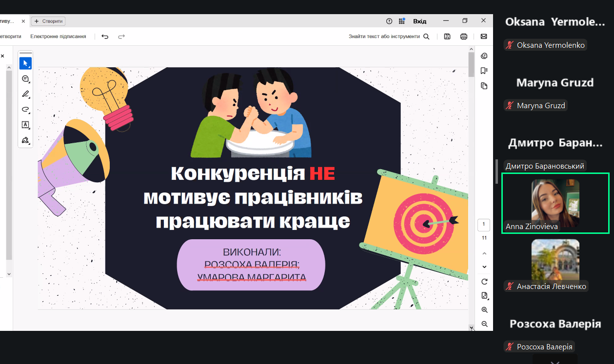
Task: Save the document with the floppy disk icon
Action: [447, 37]
